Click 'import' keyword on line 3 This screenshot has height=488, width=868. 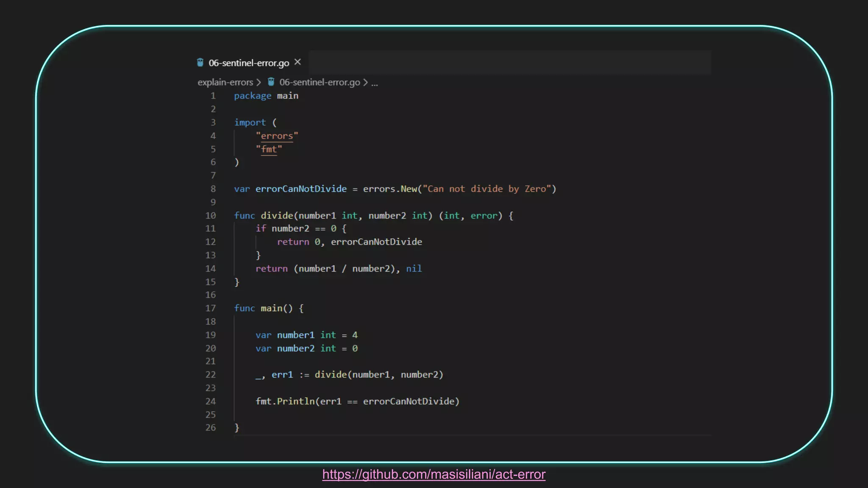coord(250,123)
